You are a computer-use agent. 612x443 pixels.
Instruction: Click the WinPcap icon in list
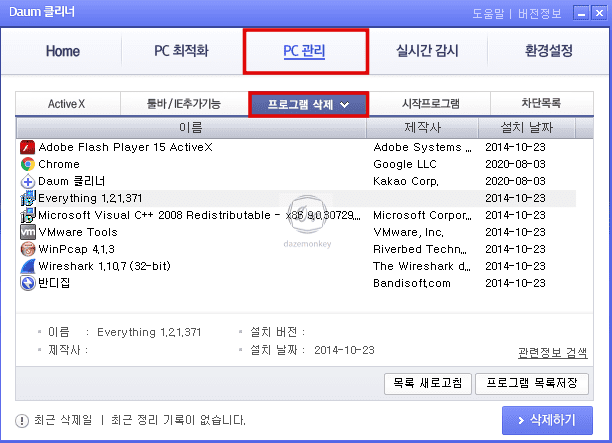pyautogui.click(x=27, y=249)
